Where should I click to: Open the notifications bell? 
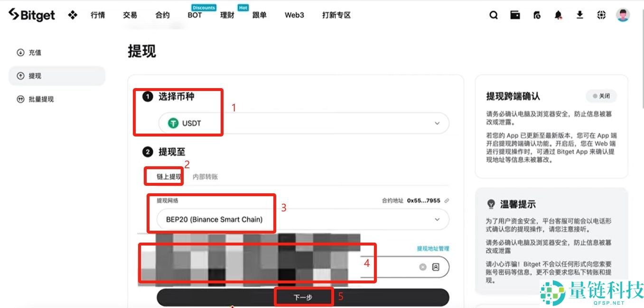(x=558, y=15)
